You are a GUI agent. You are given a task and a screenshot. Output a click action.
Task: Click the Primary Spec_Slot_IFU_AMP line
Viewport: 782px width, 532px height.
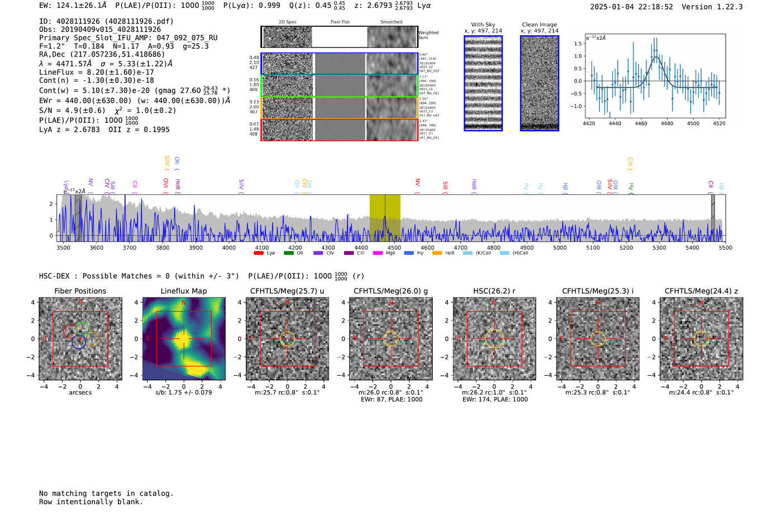point(128,38)
